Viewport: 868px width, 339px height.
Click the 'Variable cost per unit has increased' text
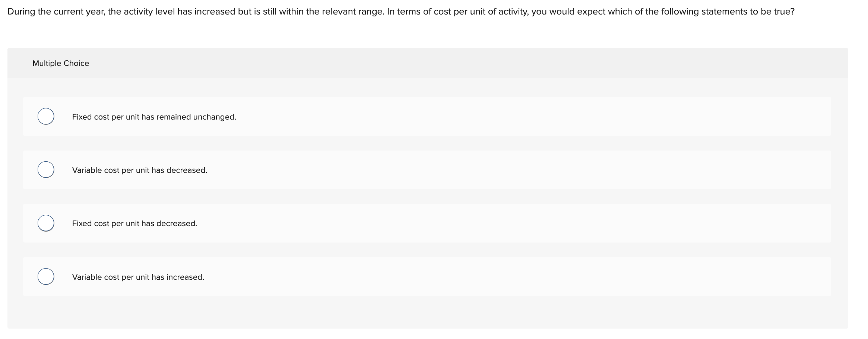coord(138,277)
